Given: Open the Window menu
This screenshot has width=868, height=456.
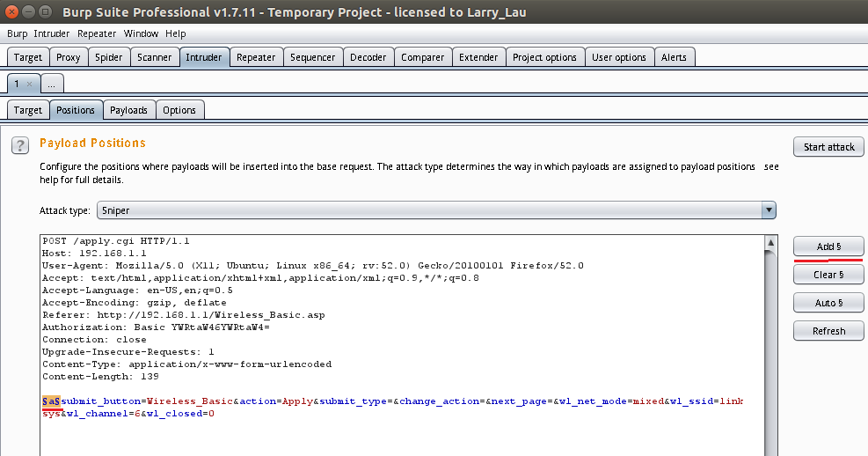Looking at the screenshot, I should (141, 33).
